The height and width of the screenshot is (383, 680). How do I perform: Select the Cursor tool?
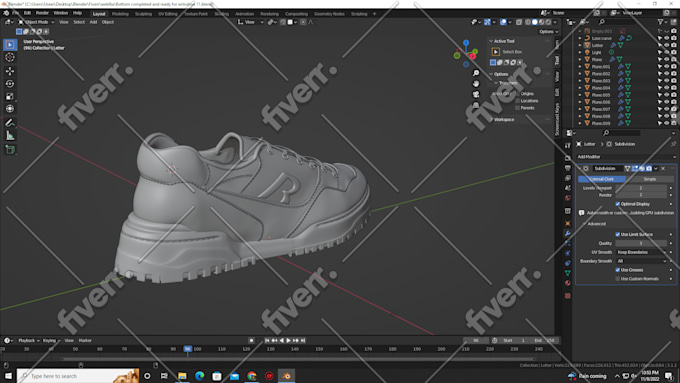(10, 57)
